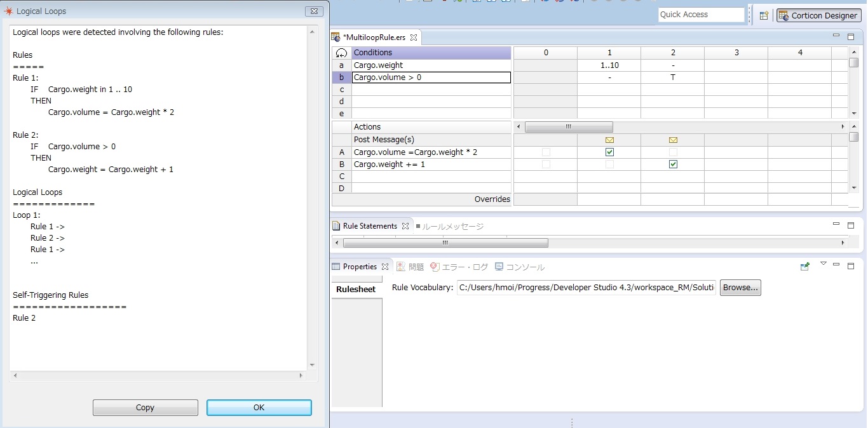This screenshot has width=868, height=428.
Task: Open the Properties view menu dropdown
Action: 823,264
